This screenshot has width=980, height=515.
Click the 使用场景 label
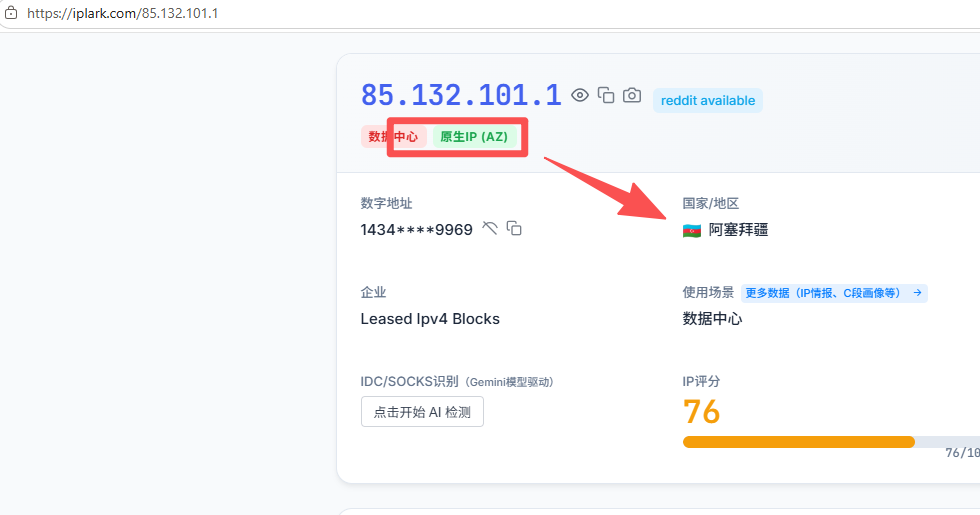pos(708,292)
